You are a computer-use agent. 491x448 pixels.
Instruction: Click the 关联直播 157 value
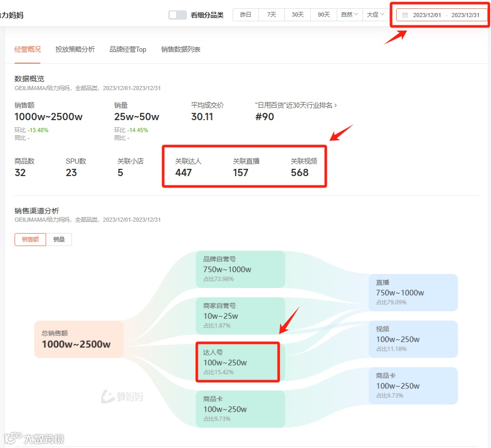pos(240,172)
